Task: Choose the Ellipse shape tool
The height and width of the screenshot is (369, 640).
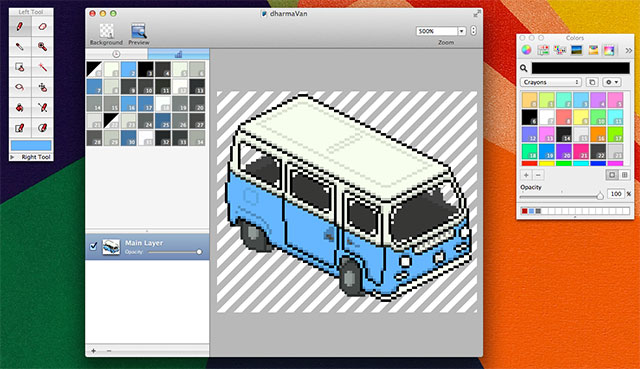Action: 42,128
